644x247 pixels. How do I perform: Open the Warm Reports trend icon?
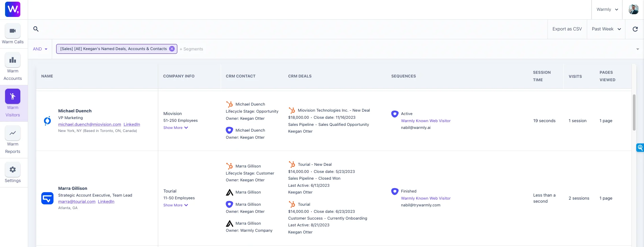13,133
